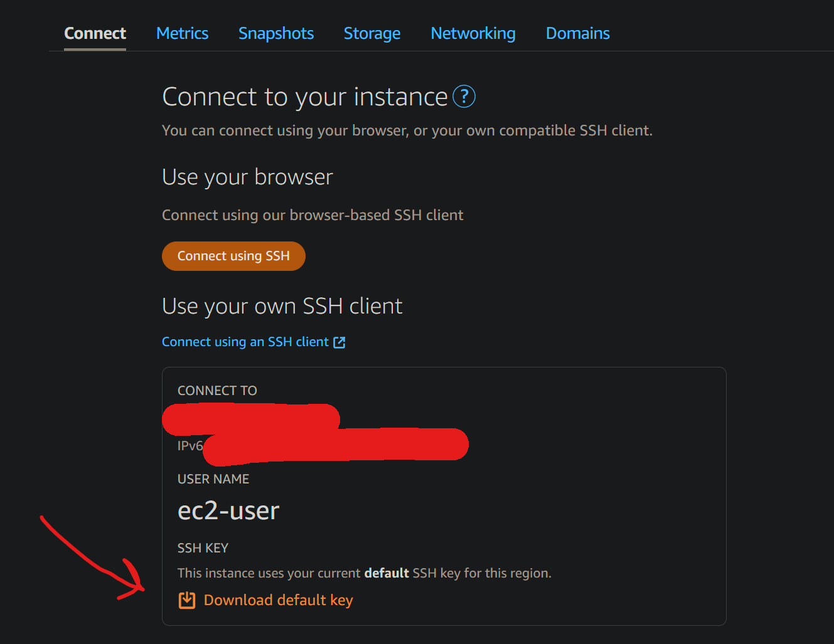Click the SSH KEY label
This screenshot has width=834, height=644.
click(x=203, y=548)
